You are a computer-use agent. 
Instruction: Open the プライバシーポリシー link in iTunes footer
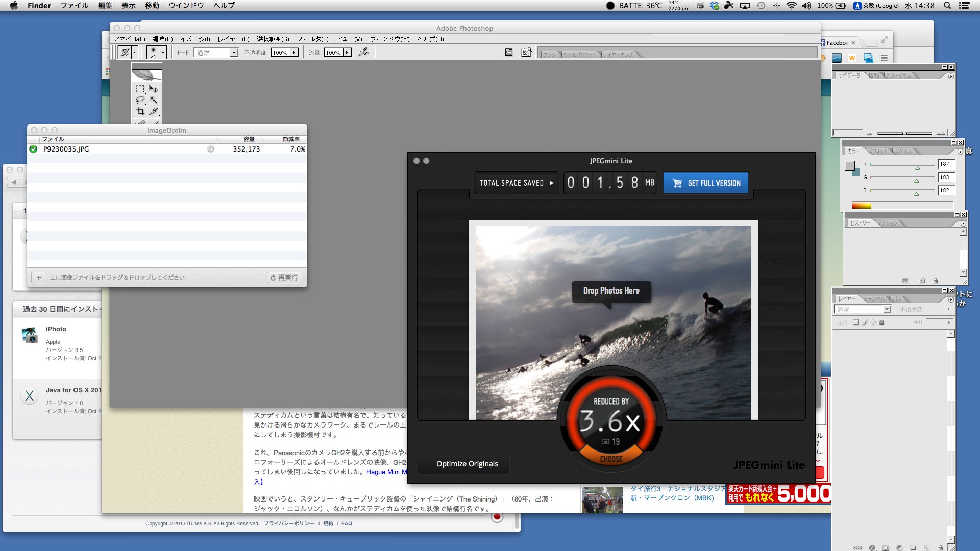[289, 523]
